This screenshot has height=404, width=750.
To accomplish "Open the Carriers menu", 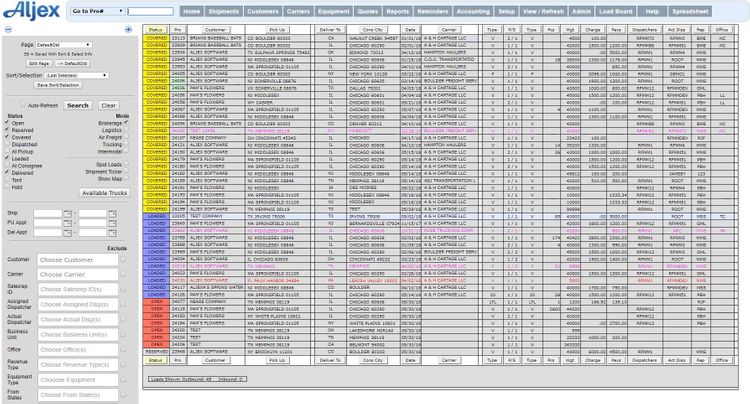I will tap(298, 11).
